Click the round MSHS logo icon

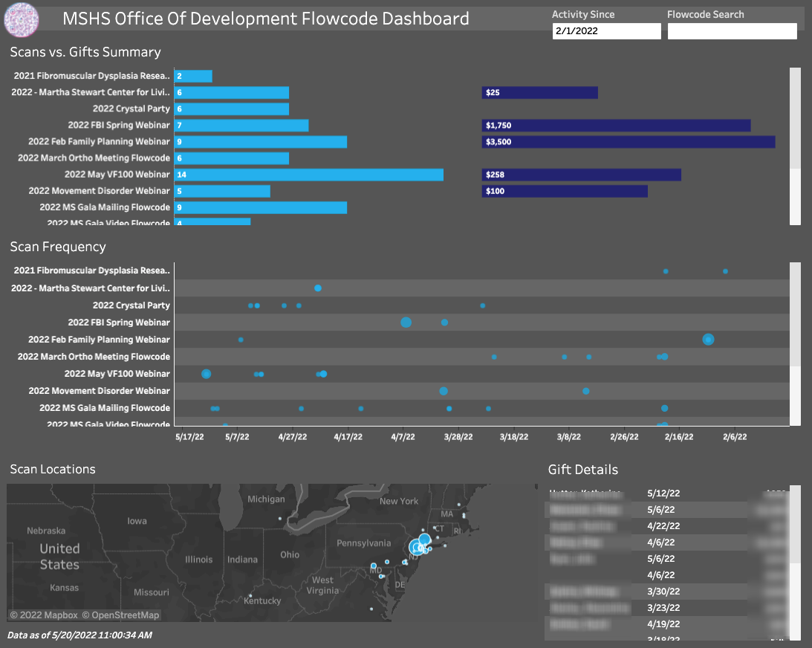(x=22, y=19)
